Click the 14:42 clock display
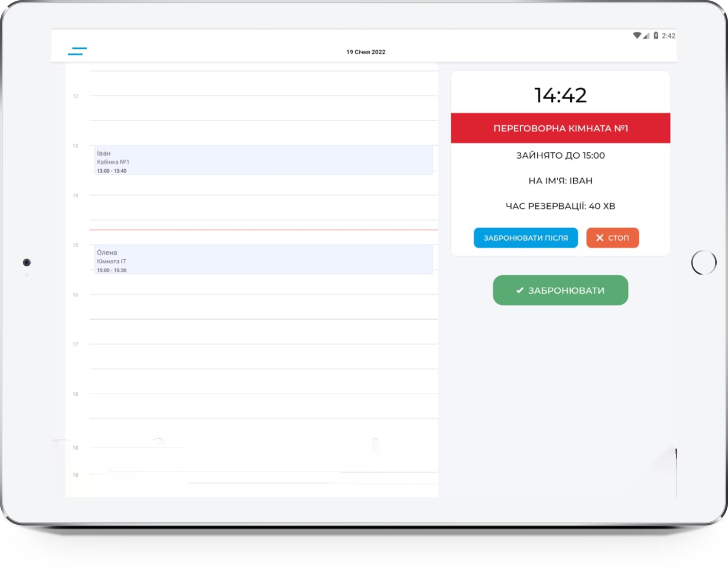The width and height of the screenshot is (728, 572). pyautogui.click(x=560, y=95)
